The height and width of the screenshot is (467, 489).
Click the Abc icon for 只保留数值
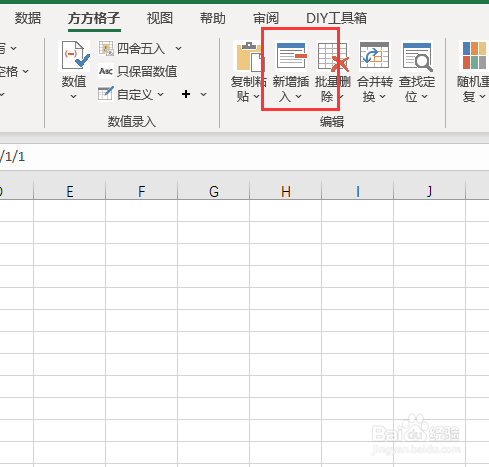[106, 71]
